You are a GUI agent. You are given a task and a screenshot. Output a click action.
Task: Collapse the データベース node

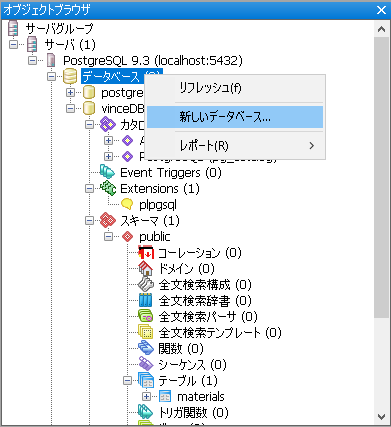51,76
